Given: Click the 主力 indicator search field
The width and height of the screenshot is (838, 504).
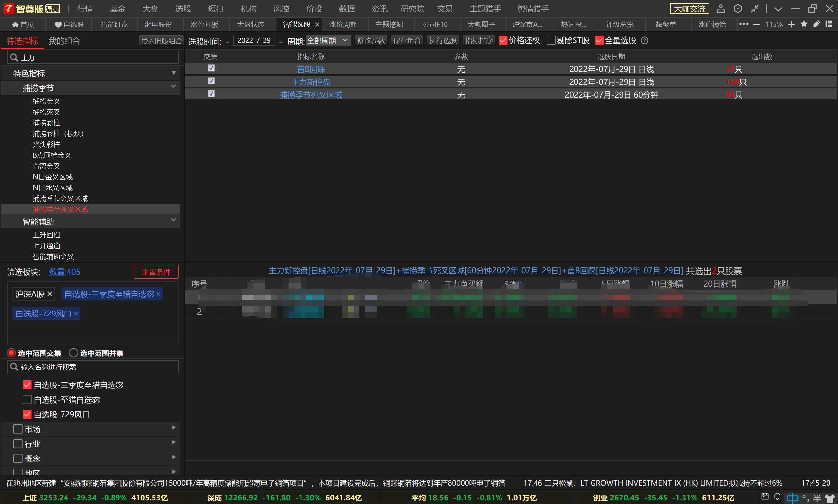Looking at the screenshot, I should pyautogui.click(x=93, y=57).
